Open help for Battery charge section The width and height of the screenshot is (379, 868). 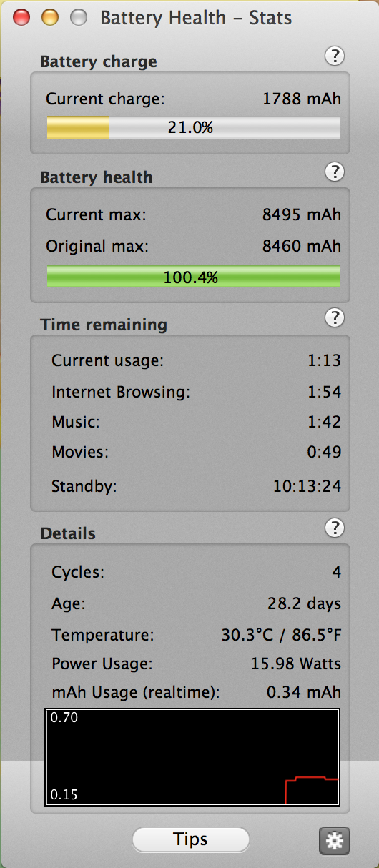(335, 56)
